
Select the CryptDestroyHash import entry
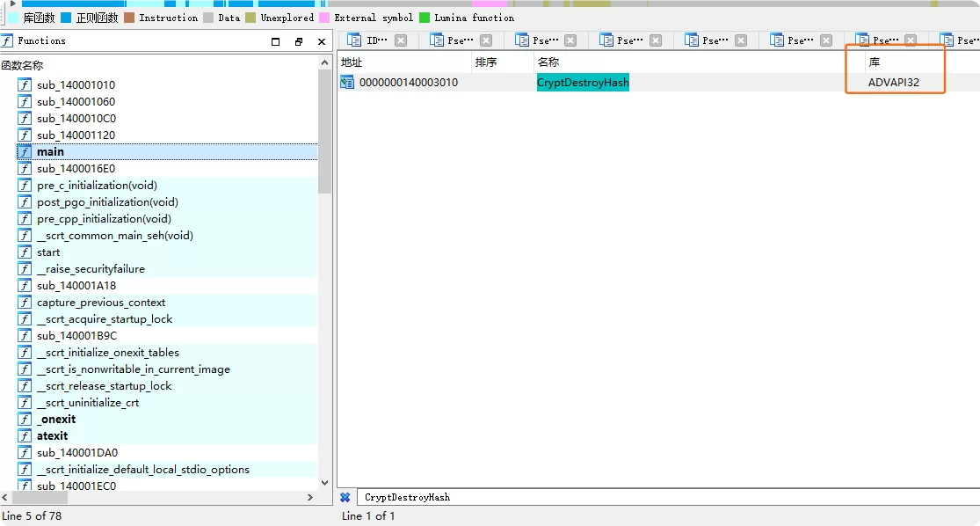(583, 83)
